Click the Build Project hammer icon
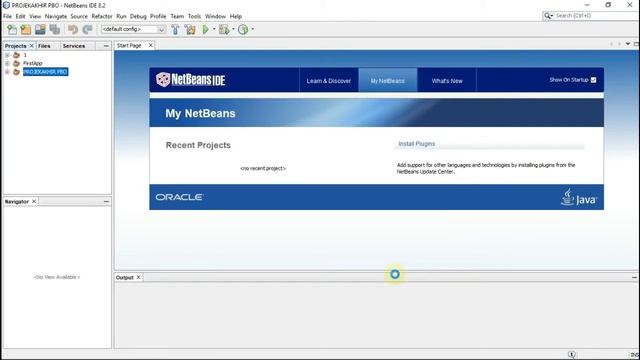Image resolution: width=640 pixels, height=360 pixels. (x=175, y=29)
